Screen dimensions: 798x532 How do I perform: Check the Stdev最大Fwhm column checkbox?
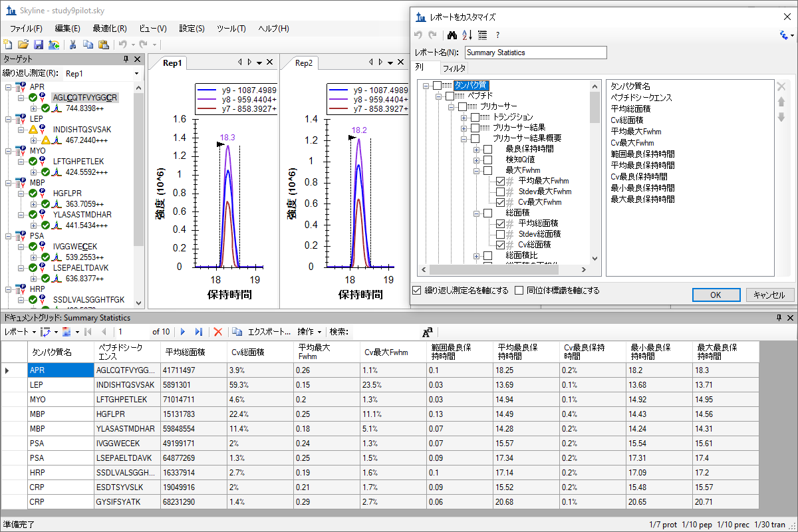(501, 192)
